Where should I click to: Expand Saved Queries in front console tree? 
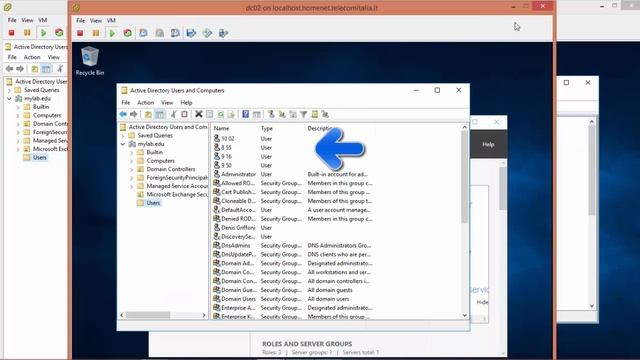[123, 136]
